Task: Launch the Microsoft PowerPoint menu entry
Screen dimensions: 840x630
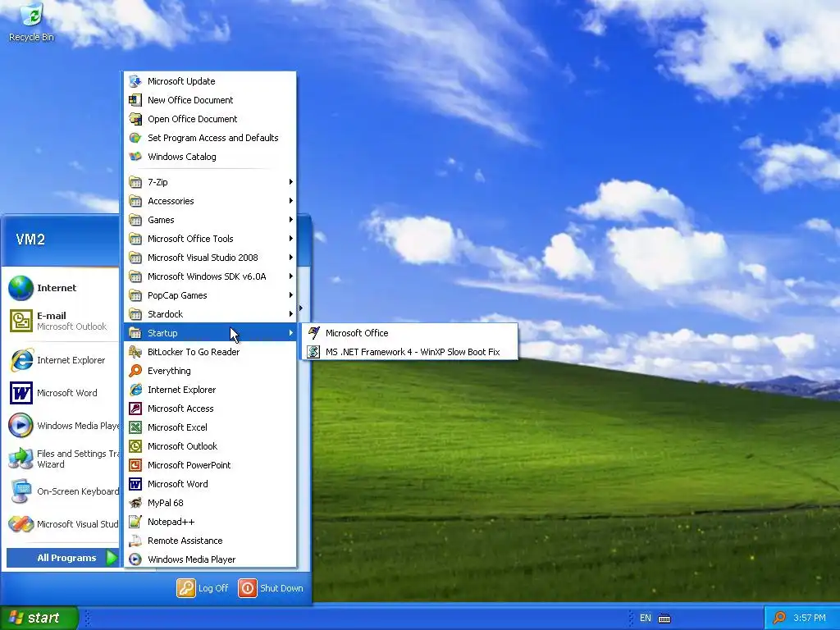Action: (x=210, y=465)
